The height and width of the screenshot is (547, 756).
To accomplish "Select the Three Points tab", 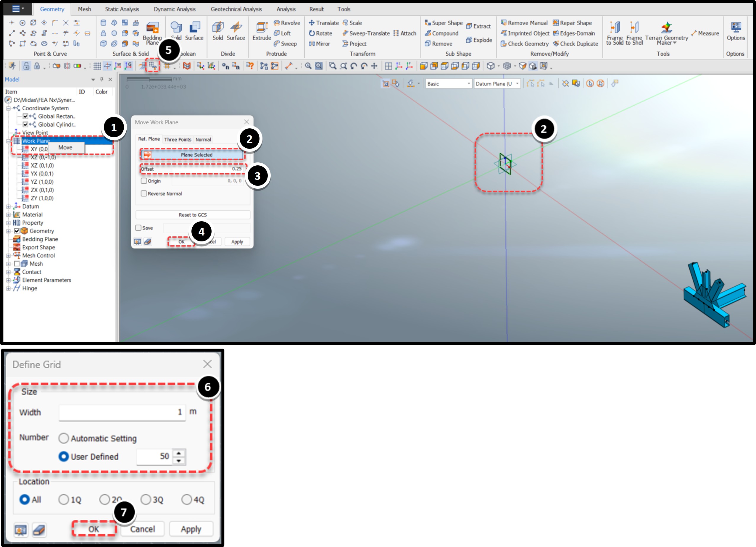I will pyautogui.click(x=178, y=139).
